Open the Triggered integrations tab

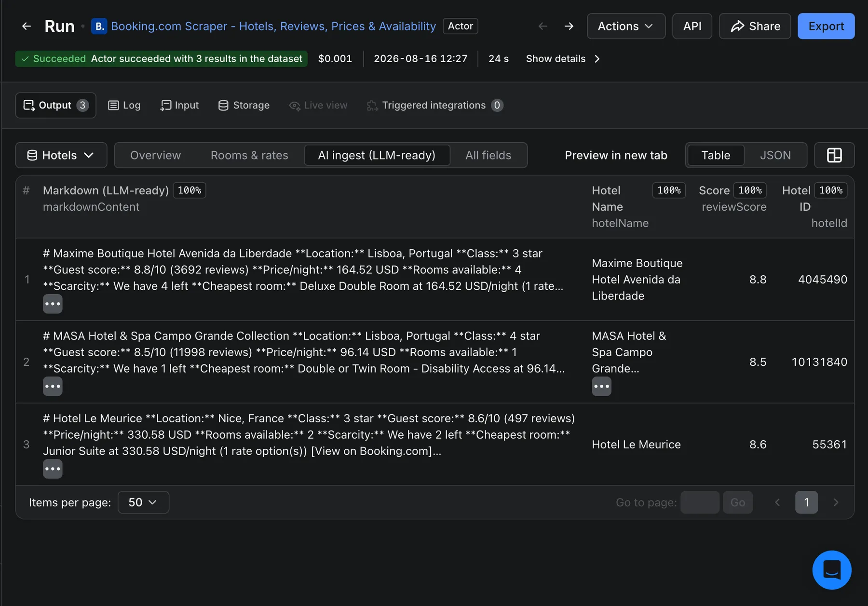(x=434, y=105)
